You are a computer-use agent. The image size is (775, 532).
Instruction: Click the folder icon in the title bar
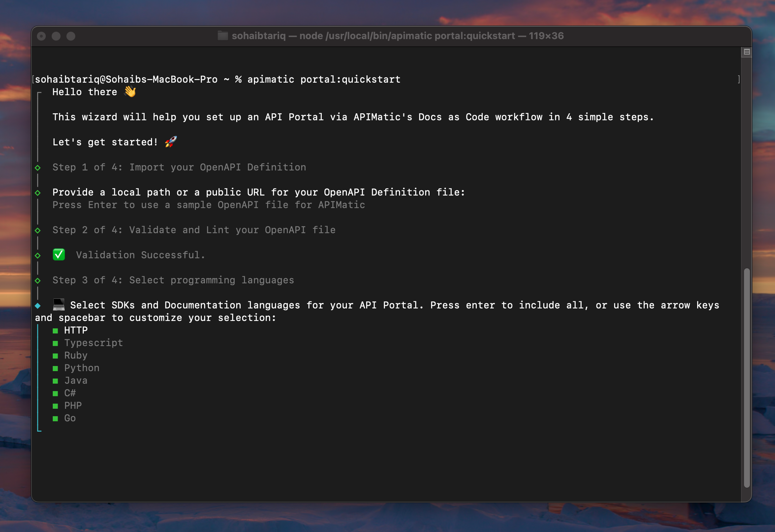click(223, 36)
